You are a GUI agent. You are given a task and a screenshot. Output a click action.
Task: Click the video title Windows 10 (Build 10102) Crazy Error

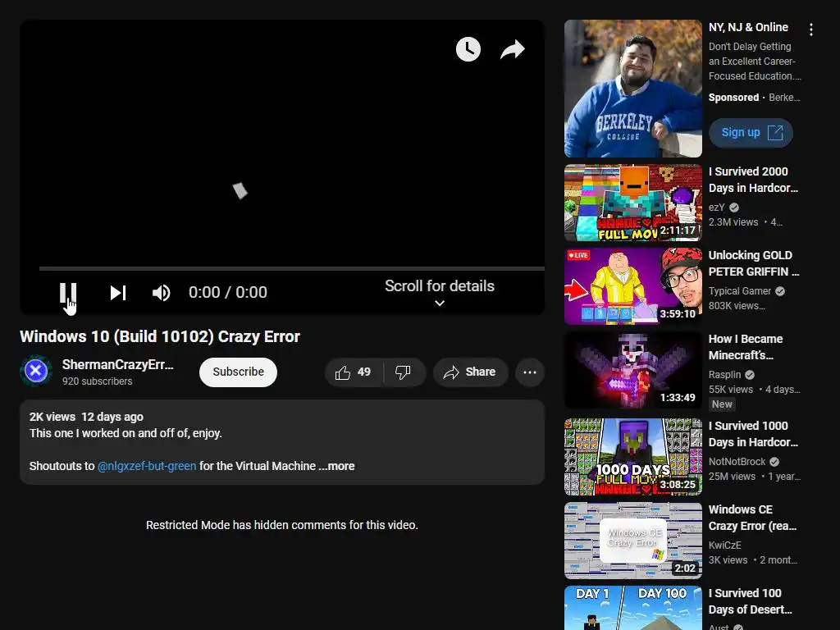tap(160, 336)
